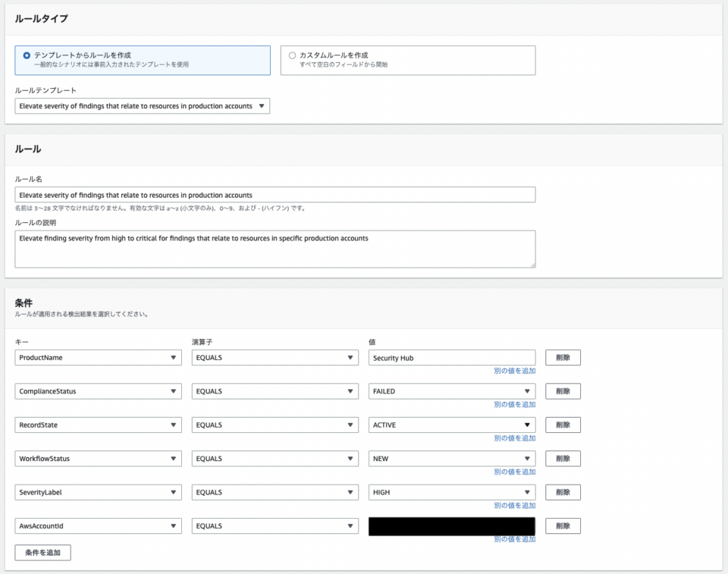Click the ルール名 input field

275,195
